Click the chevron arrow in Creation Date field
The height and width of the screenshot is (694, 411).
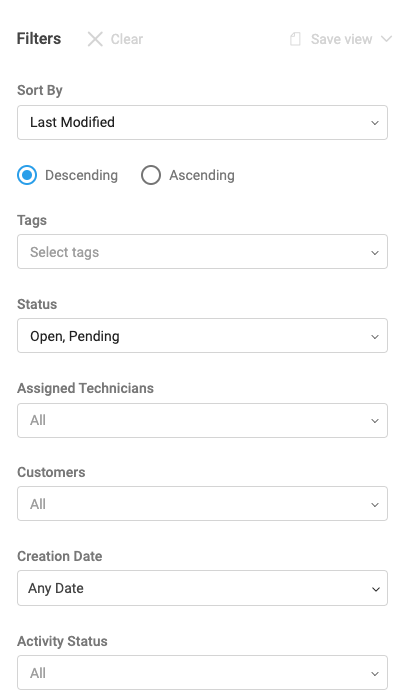click(x=376, y=589)
